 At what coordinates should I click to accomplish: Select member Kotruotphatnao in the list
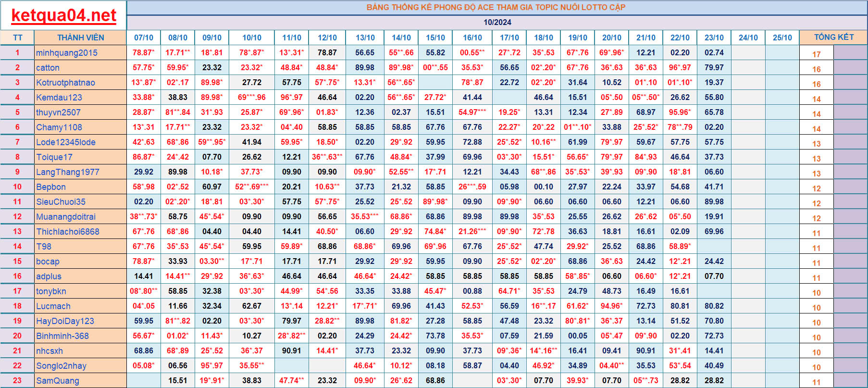(65, 83)
